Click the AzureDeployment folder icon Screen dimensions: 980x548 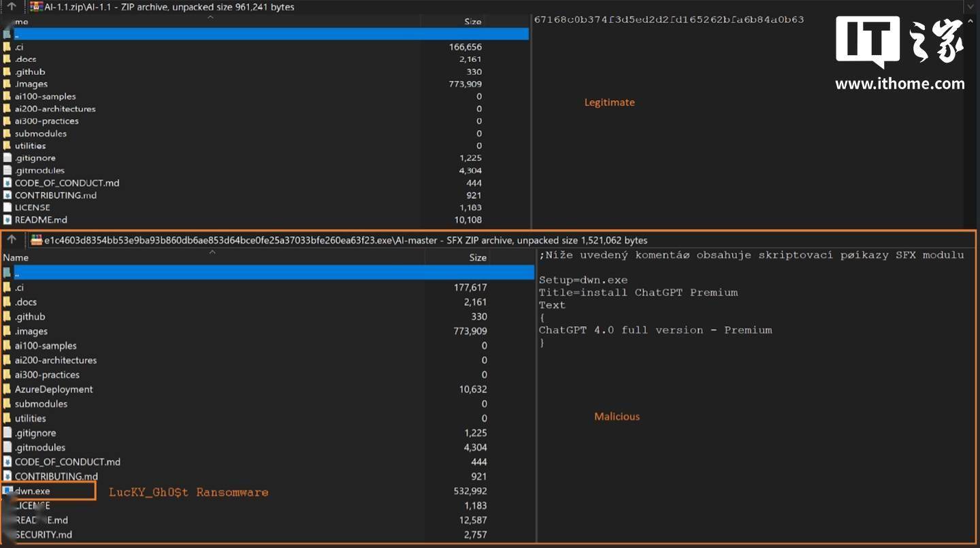7,389
